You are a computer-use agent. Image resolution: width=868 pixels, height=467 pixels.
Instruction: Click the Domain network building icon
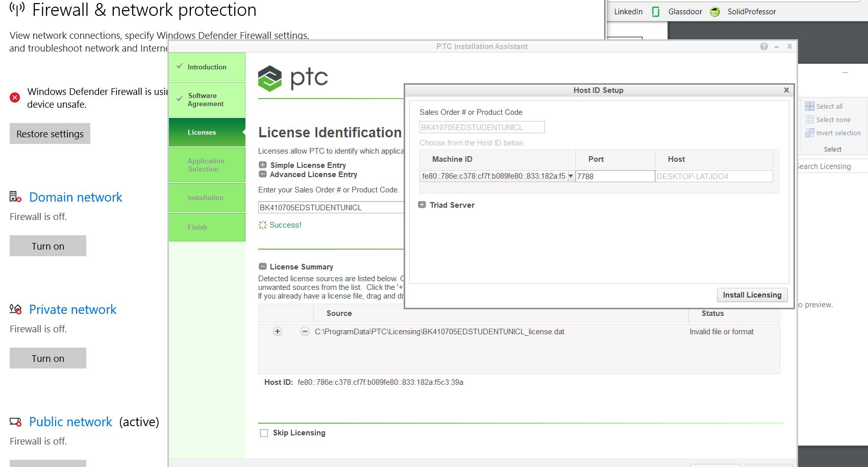click(15, 196)
